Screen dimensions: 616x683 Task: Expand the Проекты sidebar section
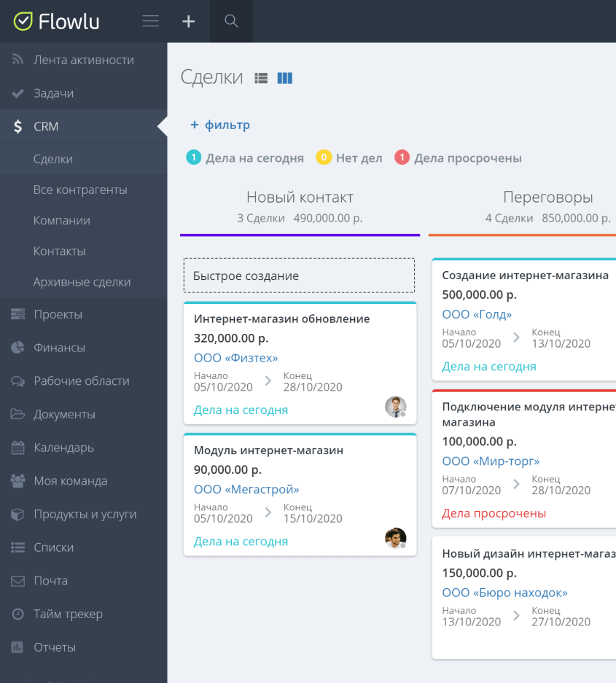click(x=58, y=314)
